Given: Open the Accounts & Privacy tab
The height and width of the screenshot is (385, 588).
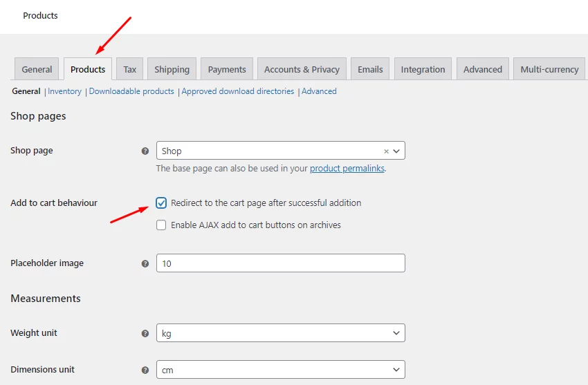Looking at the screenshot, I should click(x=302, y=69).
